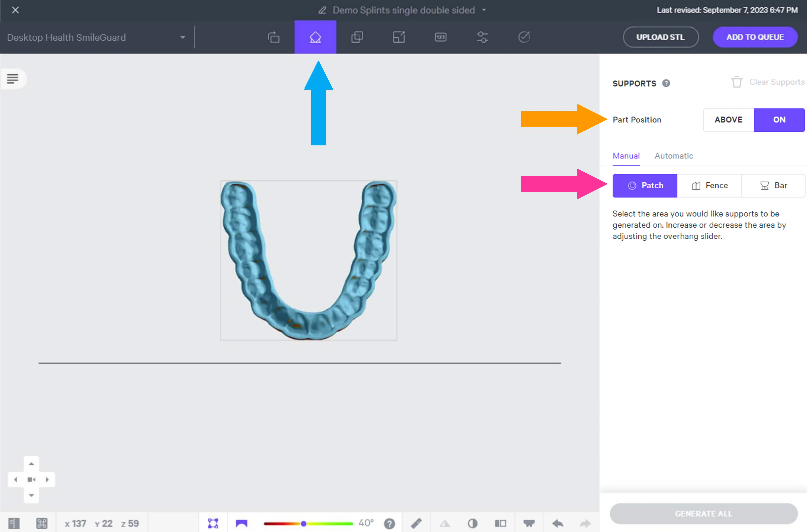Select the Supports tool in top toolbar
Image resolution: width=807 pixels, height=532 pixels.
point(315,37)
